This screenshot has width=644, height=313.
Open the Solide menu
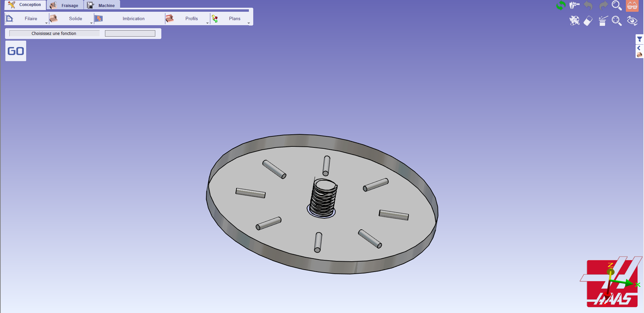coord(75,18)
